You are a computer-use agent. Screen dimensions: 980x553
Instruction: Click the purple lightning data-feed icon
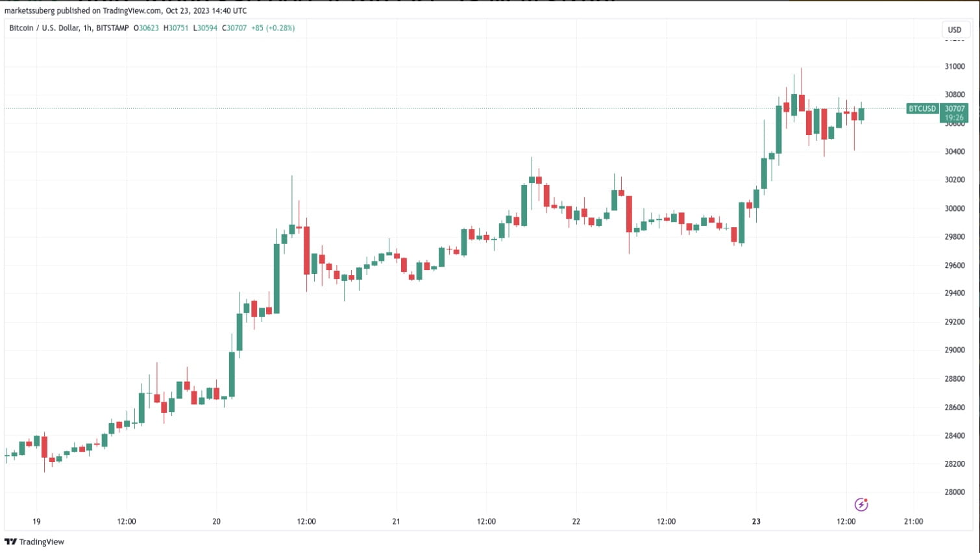pyautogui.click(x=861, y=504)
